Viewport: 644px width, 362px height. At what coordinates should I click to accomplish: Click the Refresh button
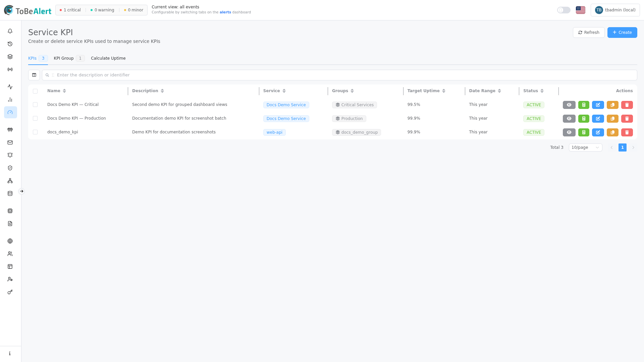pyautogui.click(x=589, y=33)
